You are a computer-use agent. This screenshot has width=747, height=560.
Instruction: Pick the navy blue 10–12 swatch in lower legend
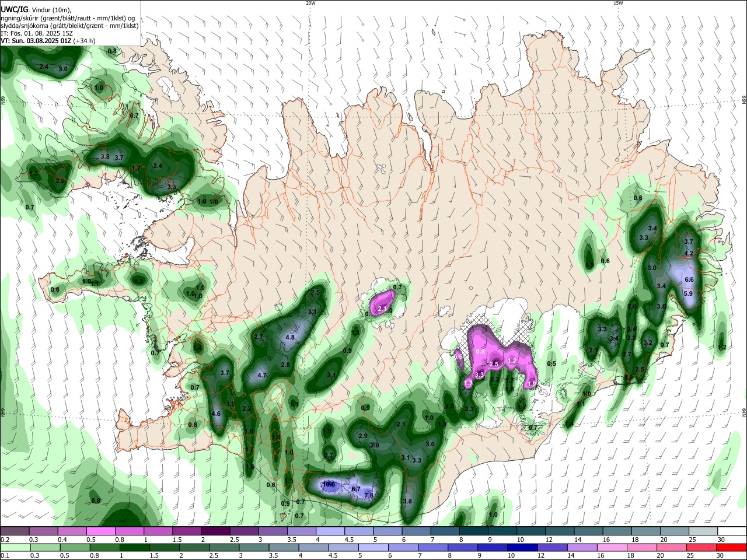[x=521, y=547]
